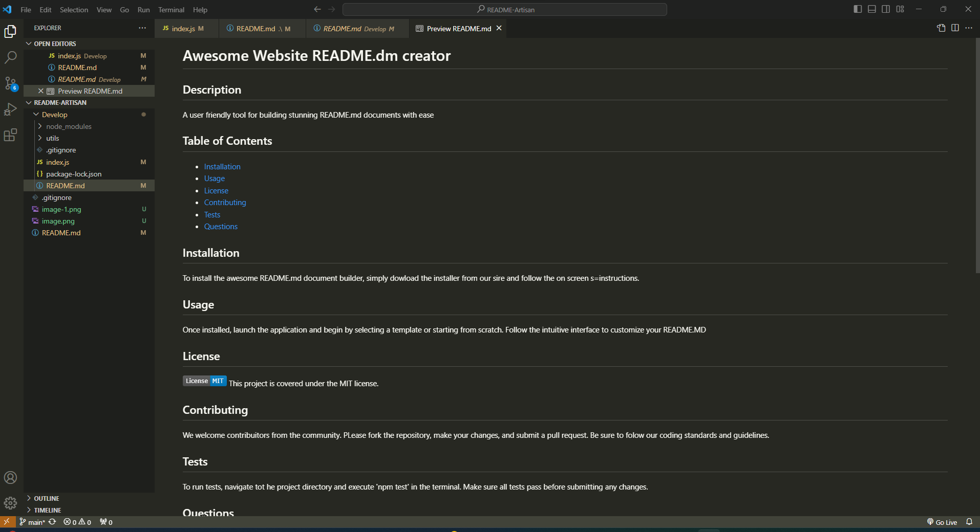The image size is (980, 532).
Task: Switch to README.md Develop tab
Action: tap(357, 29)
